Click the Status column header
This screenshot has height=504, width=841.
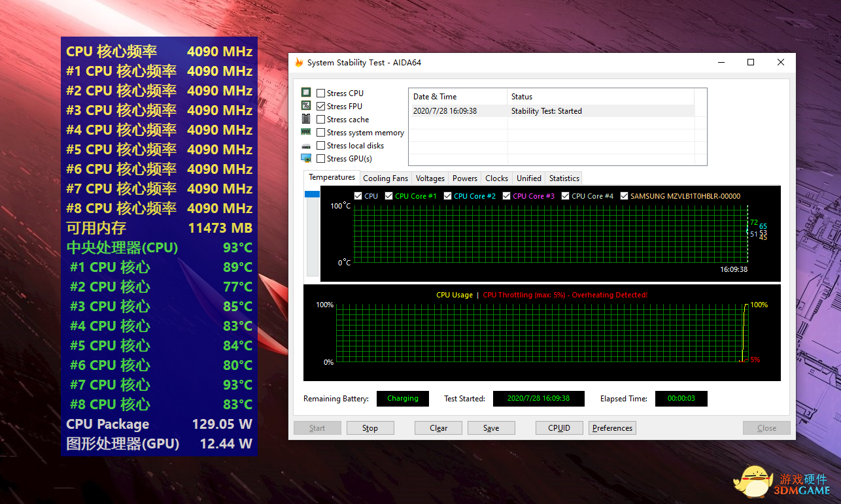point(600,97)
